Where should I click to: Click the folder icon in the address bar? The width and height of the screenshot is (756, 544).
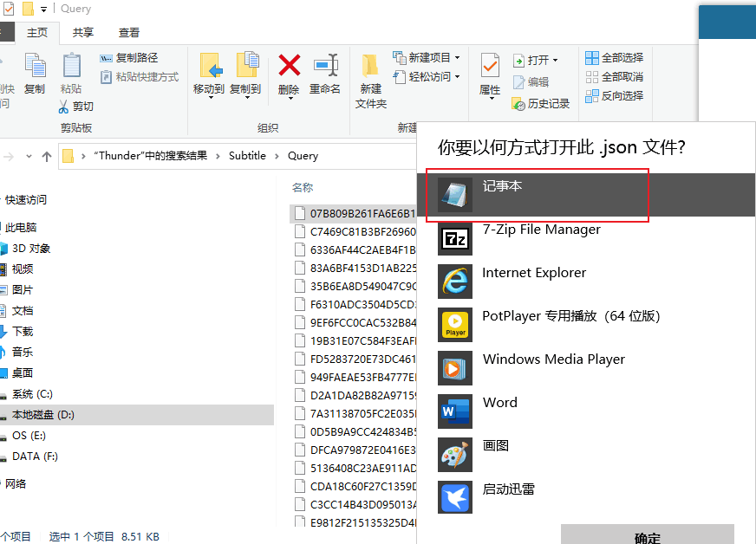point(68,156)
